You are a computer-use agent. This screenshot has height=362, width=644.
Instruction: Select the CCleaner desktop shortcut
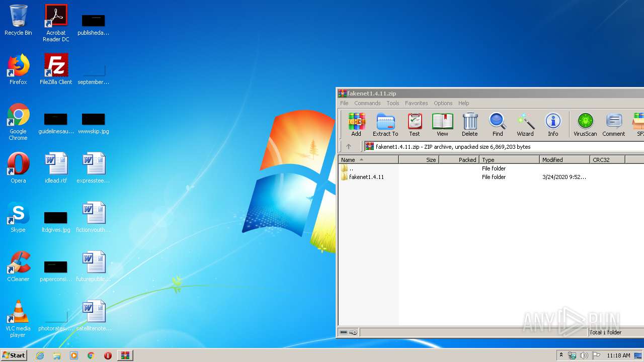coord(18,266)
